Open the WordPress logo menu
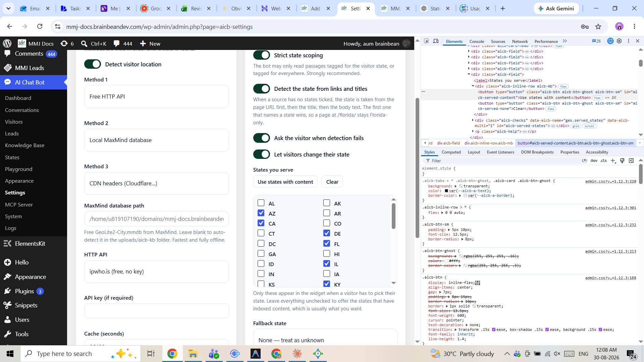 pos(7,44)
